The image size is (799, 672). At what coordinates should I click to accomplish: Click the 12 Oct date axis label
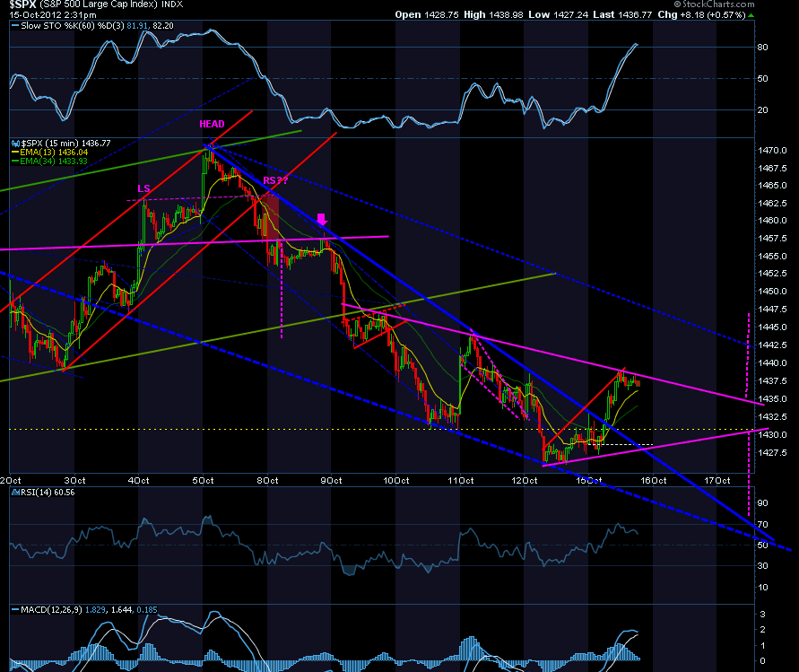click(x=525, y=481)
